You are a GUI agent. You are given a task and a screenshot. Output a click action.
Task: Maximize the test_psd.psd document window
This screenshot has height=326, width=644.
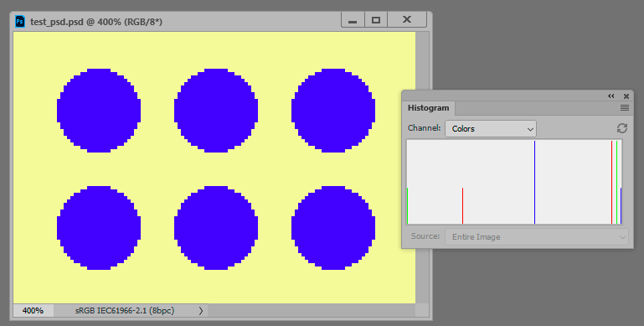[x=375, y=20]
